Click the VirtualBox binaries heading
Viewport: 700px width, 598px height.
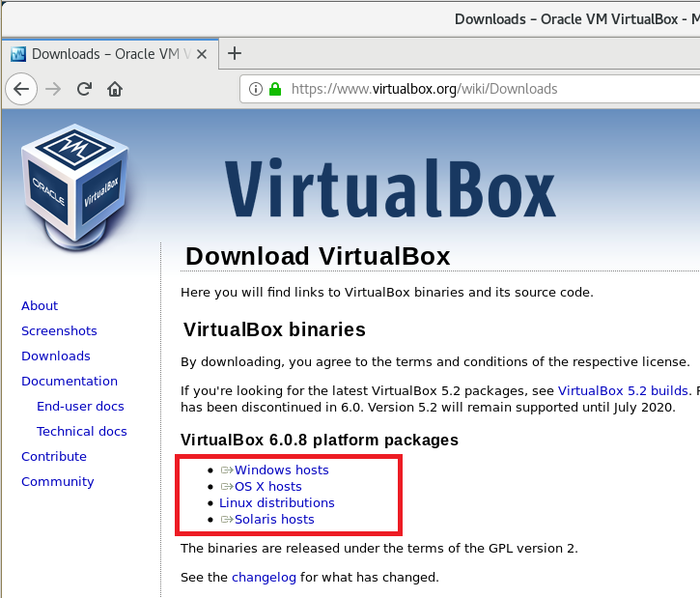(274, 329)
